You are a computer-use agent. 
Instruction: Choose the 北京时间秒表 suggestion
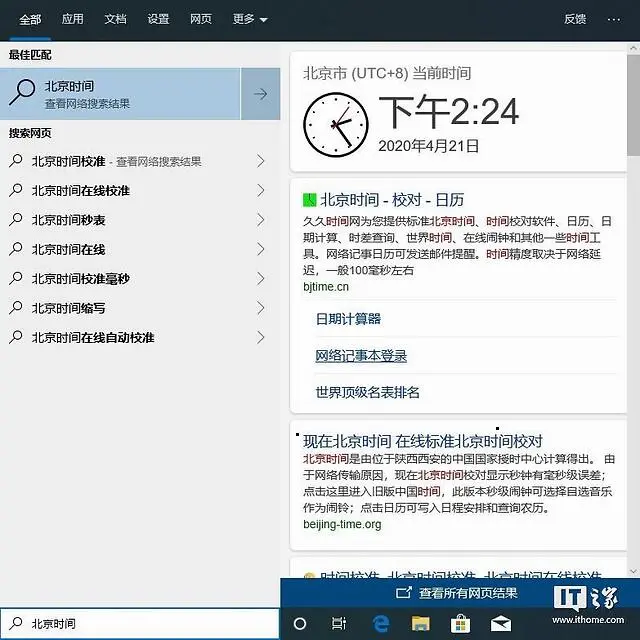[x=140, y=220]
